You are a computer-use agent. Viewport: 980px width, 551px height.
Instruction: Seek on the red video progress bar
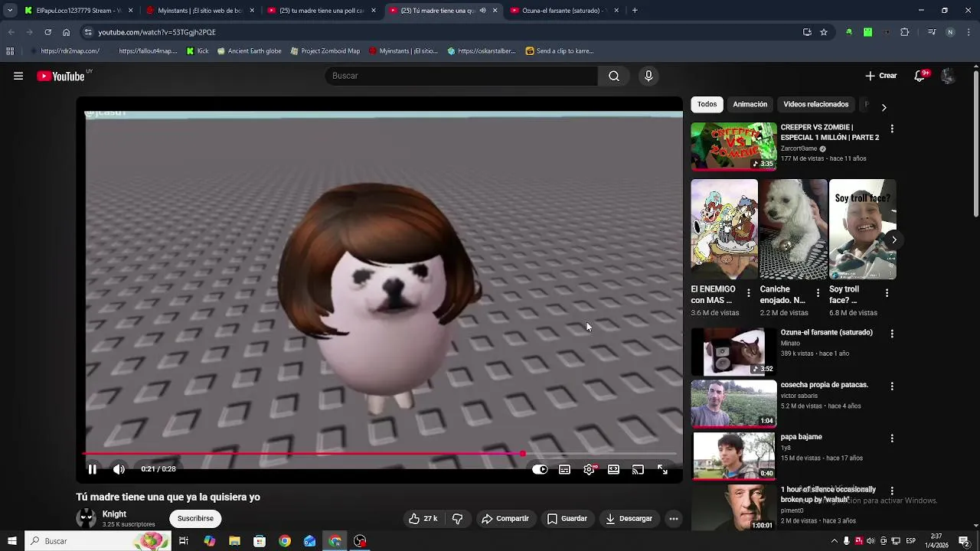381,454
